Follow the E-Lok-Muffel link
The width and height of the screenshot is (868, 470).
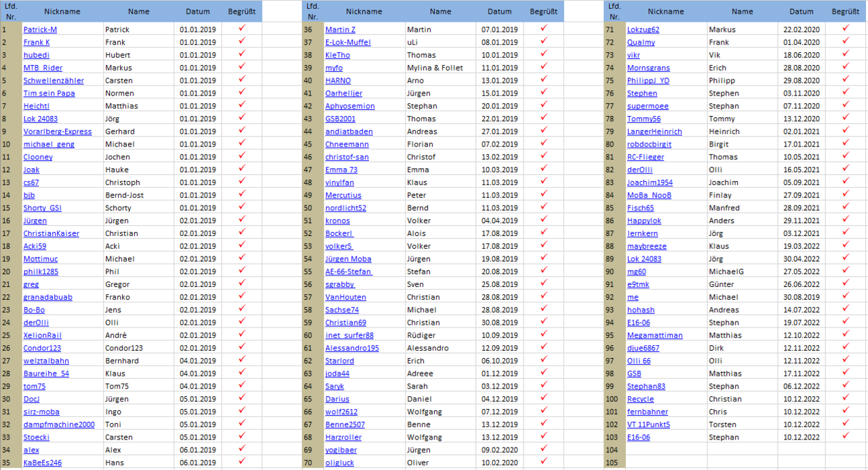[x=348, y=42]
